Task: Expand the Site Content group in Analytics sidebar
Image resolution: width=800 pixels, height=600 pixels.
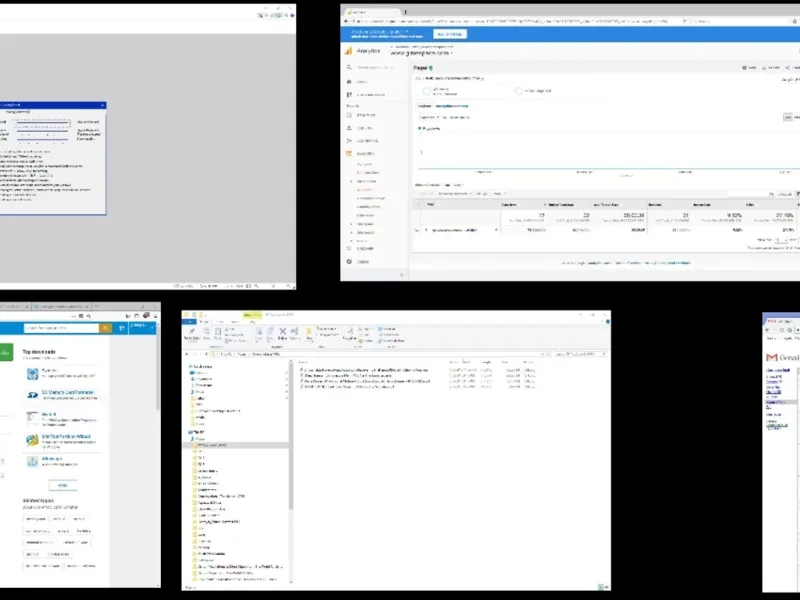Action: pos(351,182)
